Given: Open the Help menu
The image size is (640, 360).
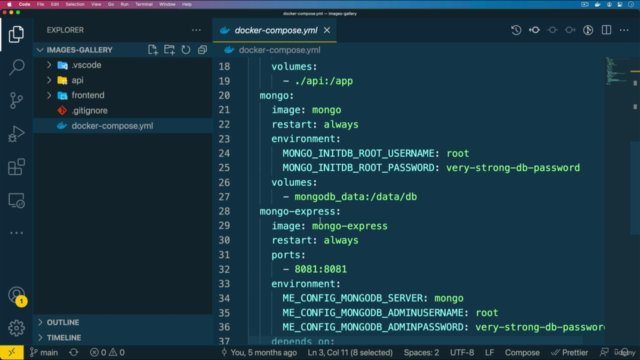Looking at the screenshot, I should [187, 4].
